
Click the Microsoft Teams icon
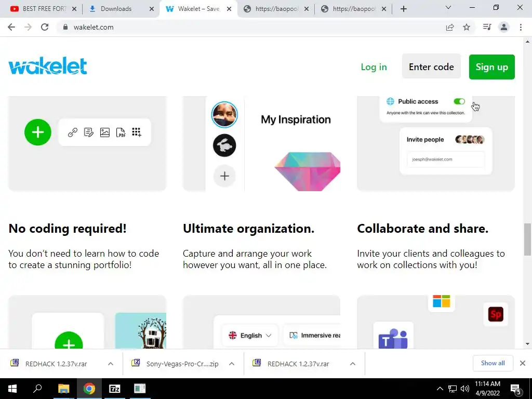393,339
